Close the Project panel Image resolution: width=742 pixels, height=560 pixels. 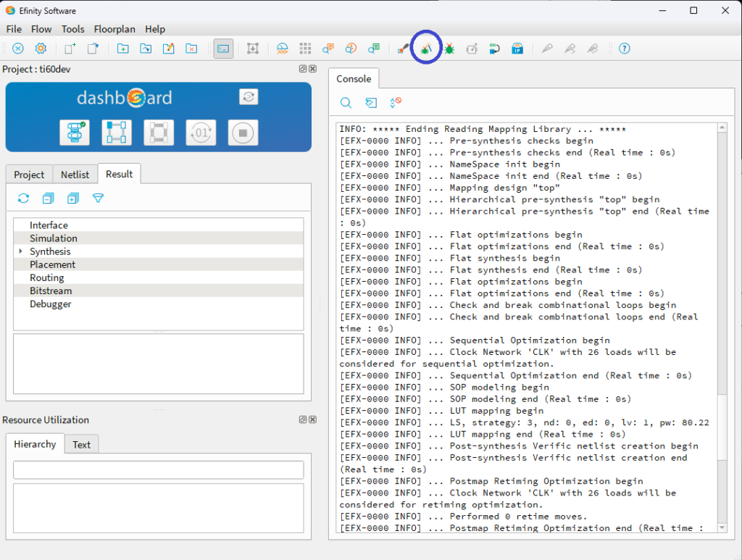pos(313,69)
